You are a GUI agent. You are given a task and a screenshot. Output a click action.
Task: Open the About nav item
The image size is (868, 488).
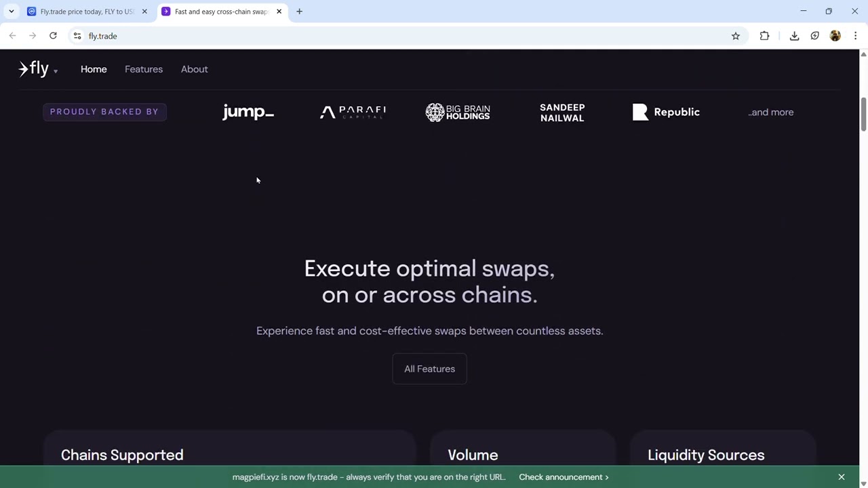pos(195,69)
